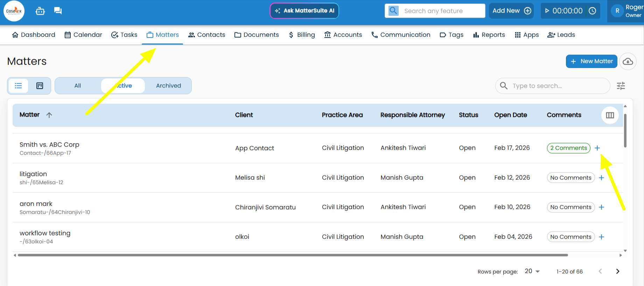The width and height of the screenshot is (644, 286).
Task: Open the AI bot assistant icon
Action: 40,11
